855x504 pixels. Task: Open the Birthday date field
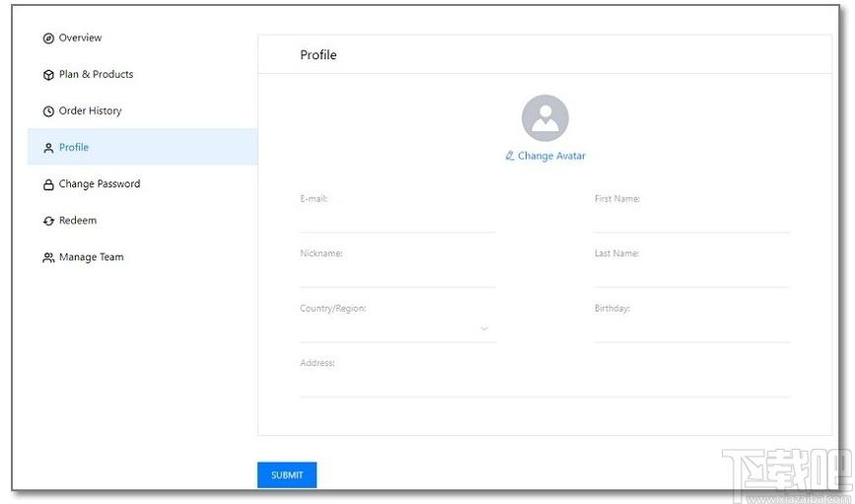pyautogui.click(x=692, y=329)
